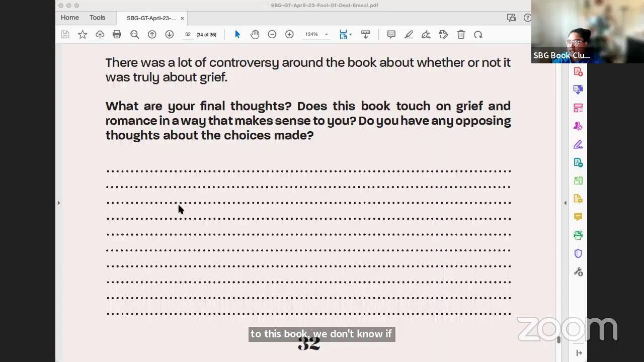The height and width of the screenshot is (362, 644).
Task: Open the green Scan & OCR sidebar tool
Action: [578, 235]
